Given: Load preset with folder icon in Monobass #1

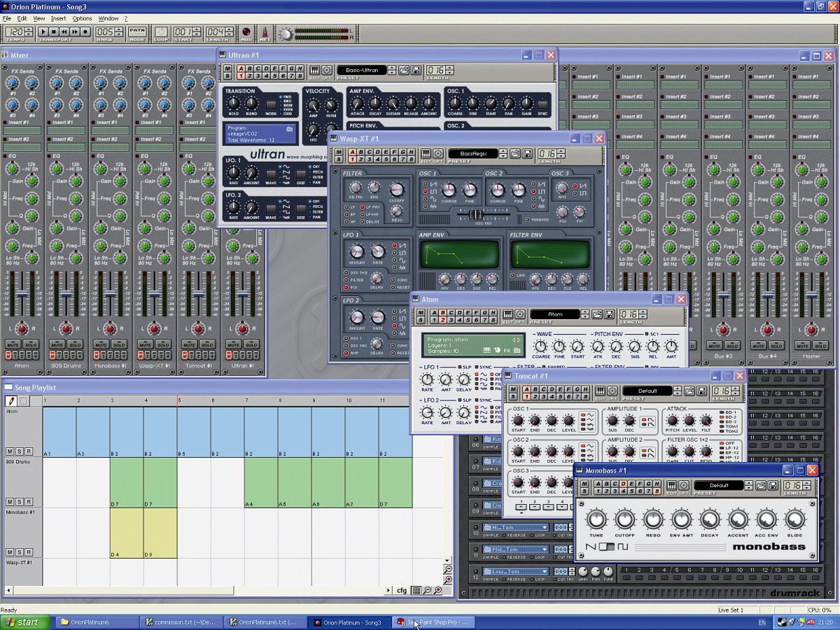Looking at the screenshot, I should (761, 485).
